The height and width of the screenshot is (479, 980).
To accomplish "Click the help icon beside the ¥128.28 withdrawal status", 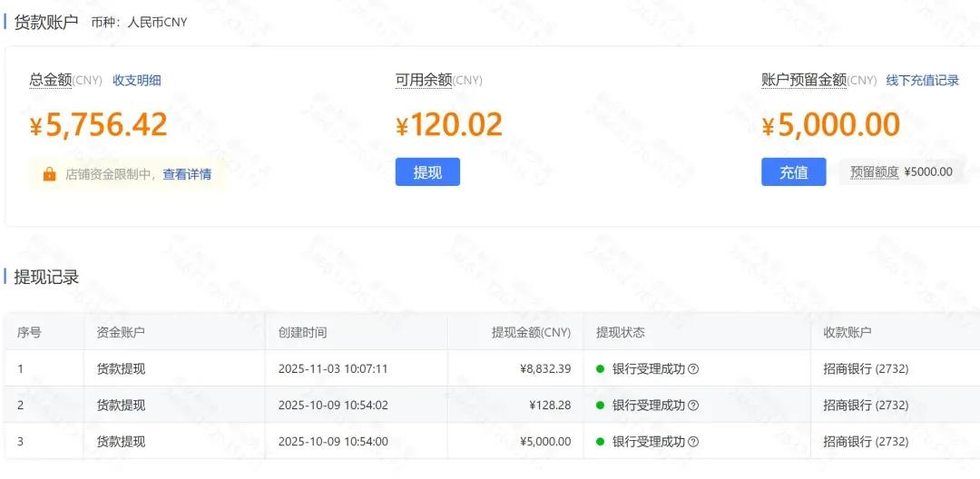I will [693, 406].
